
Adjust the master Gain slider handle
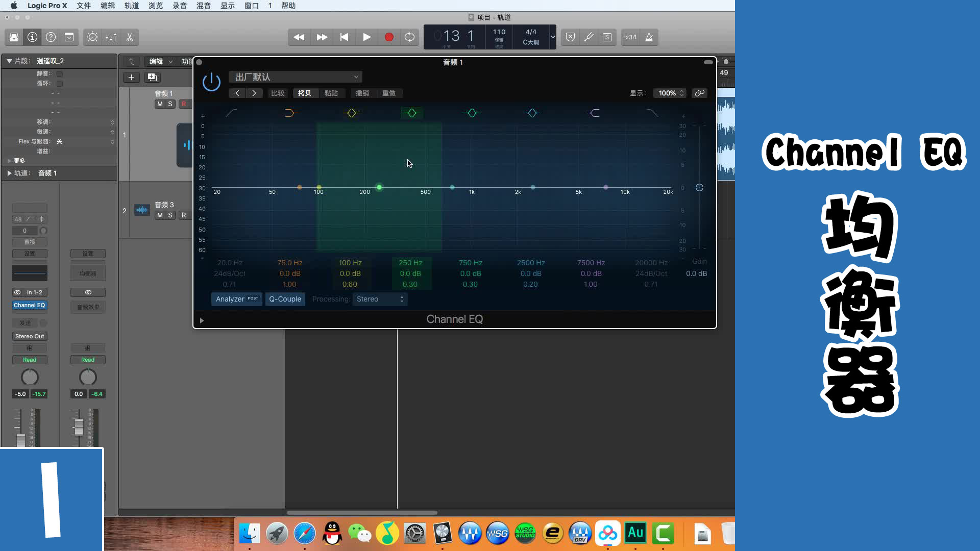pos(699,188)
